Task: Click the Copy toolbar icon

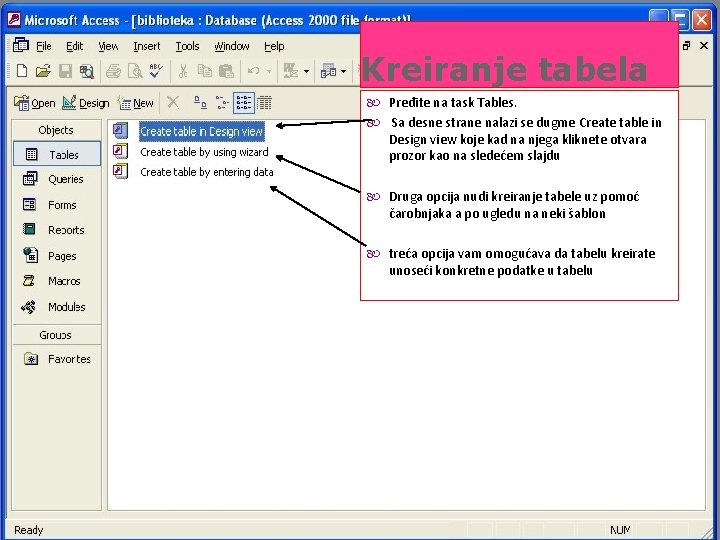Action: click(x=204, y=71)
